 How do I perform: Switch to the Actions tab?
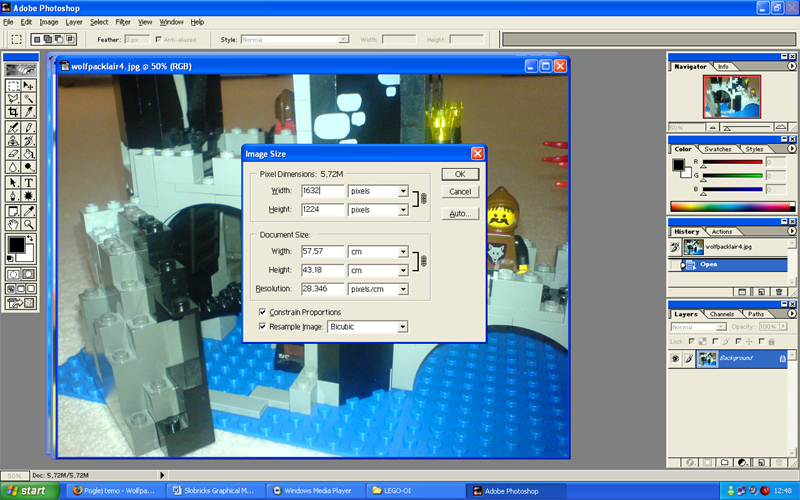click(721, 232)
